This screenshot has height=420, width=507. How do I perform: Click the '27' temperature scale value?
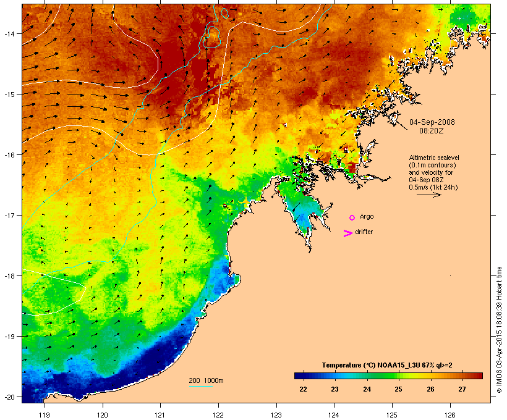click(462, 389)
